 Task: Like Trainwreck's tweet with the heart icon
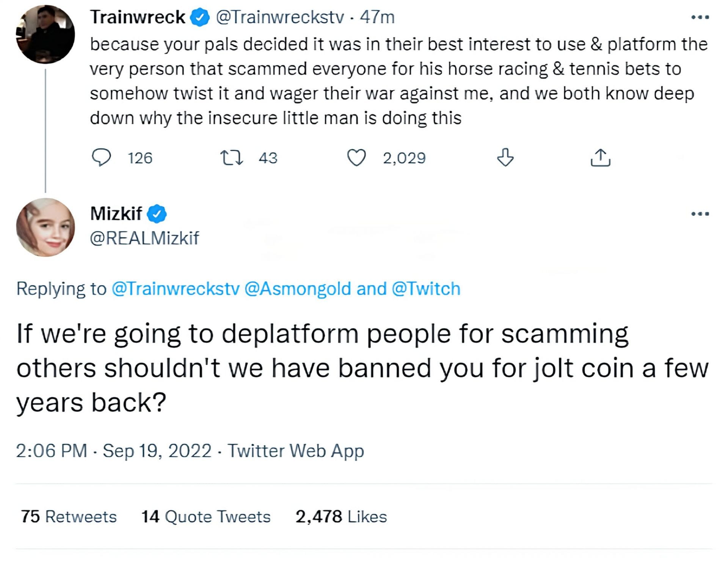356,158
